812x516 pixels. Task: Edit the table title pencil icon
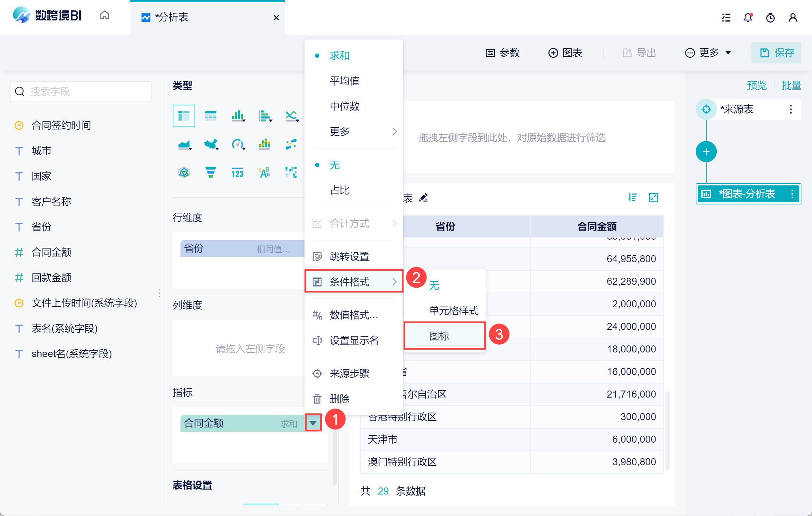(424, 198)
